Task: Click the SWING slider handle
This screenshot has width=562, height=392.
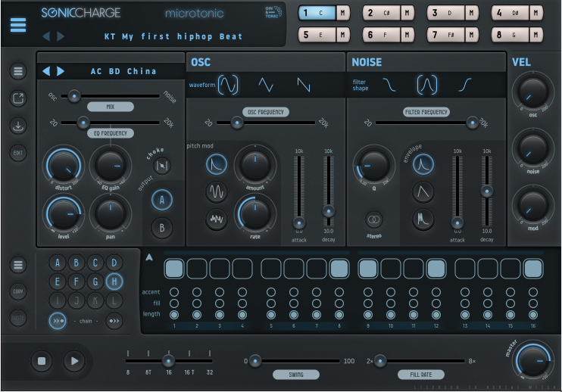Action: coord(254,361)
